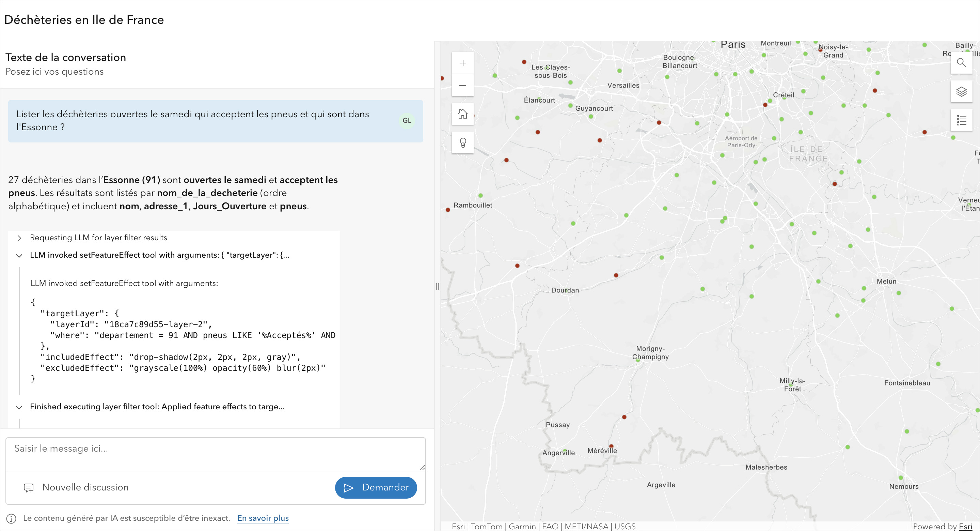Collapse 'Finished executing layer filter tool' section

pos(19,407)
